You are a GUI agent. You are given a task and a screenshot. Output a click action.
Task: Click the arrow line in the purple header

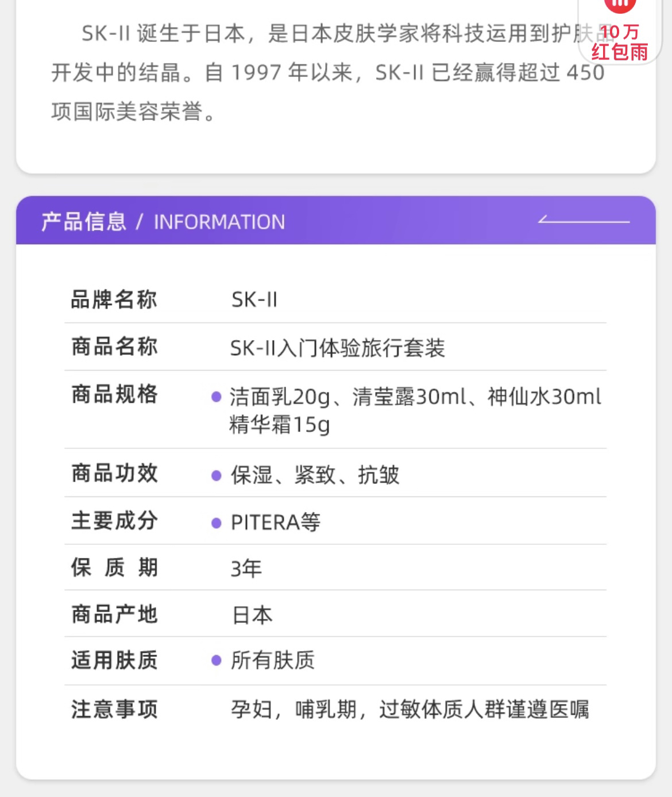click(584, 221)
